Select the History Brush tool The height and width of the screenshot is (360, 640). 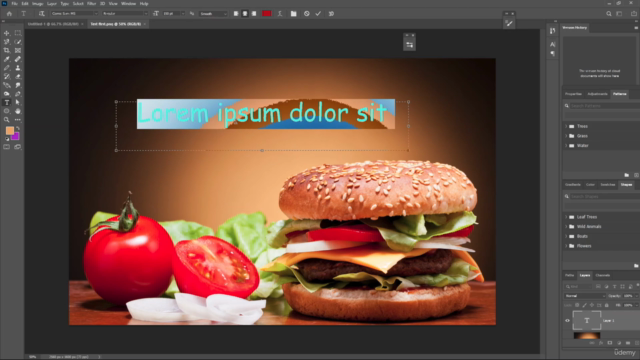(x=7, y=76)
